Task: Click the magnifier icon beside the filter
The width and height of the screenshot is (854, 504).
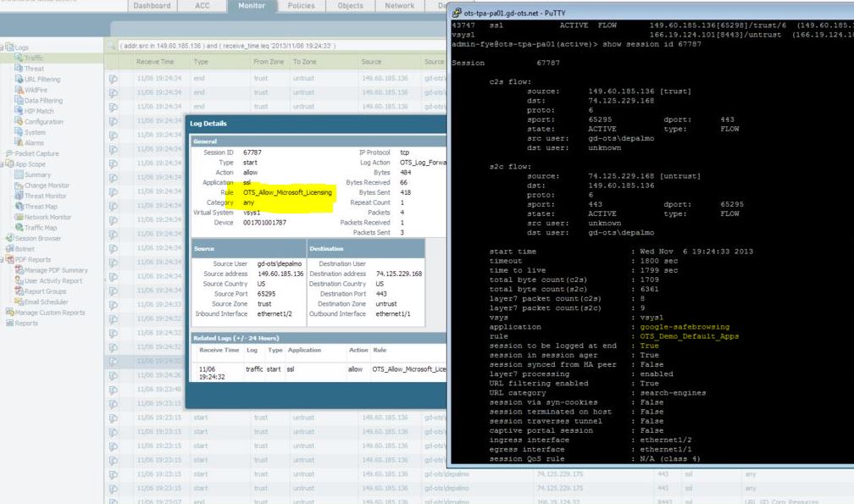Action: (112, 44)
